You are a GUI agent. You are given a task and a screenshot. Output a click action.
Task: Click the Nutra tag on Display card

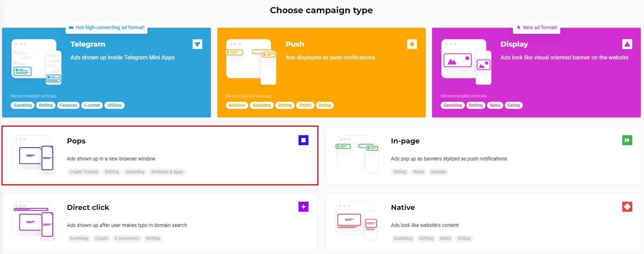tap(495, 105)
